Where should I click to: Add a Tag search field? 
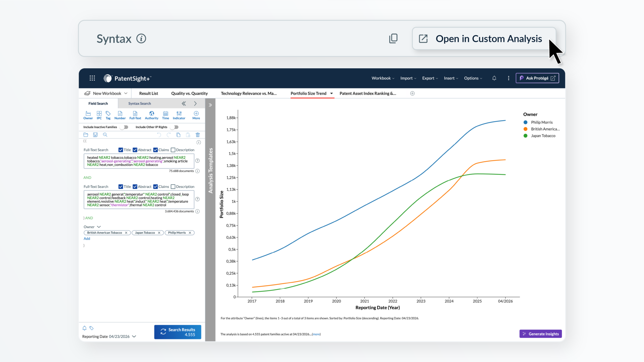click(108, 115)
